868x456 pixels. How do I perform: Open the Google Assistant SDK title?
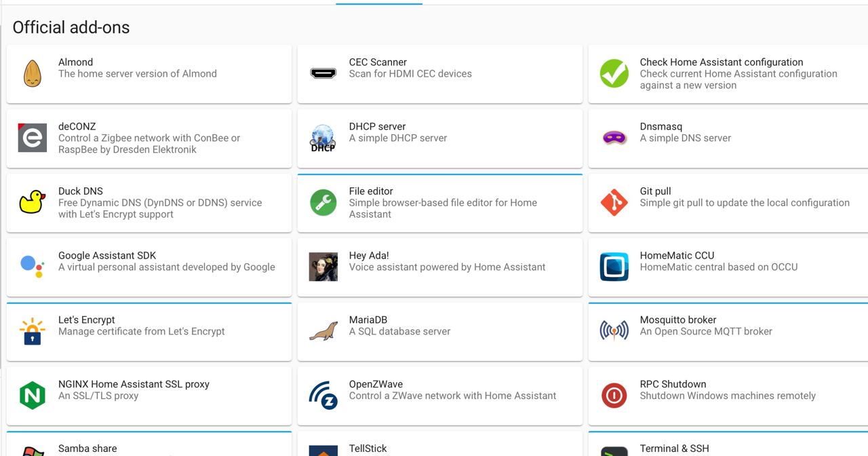click(107, 255)
